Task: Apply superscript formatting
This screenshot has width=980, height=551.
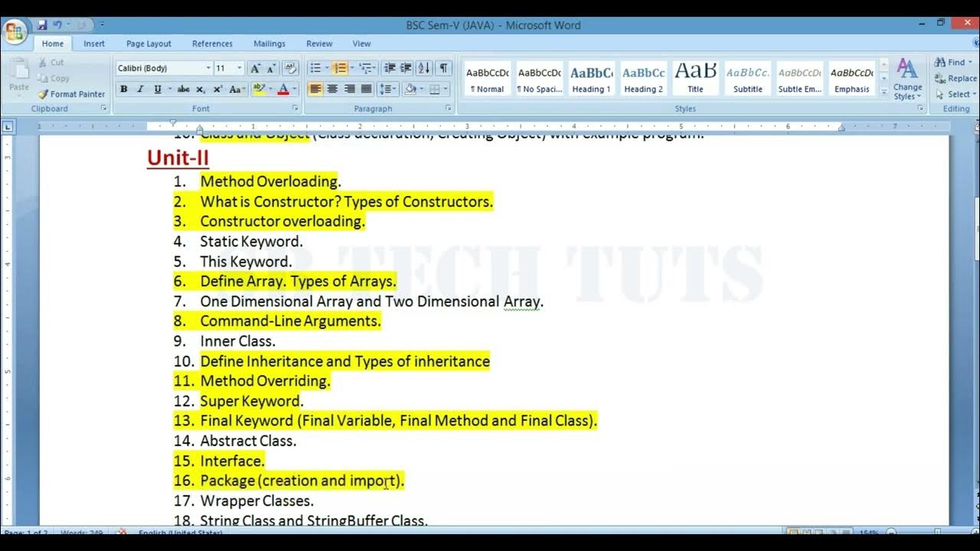Action: coord(217,90)
